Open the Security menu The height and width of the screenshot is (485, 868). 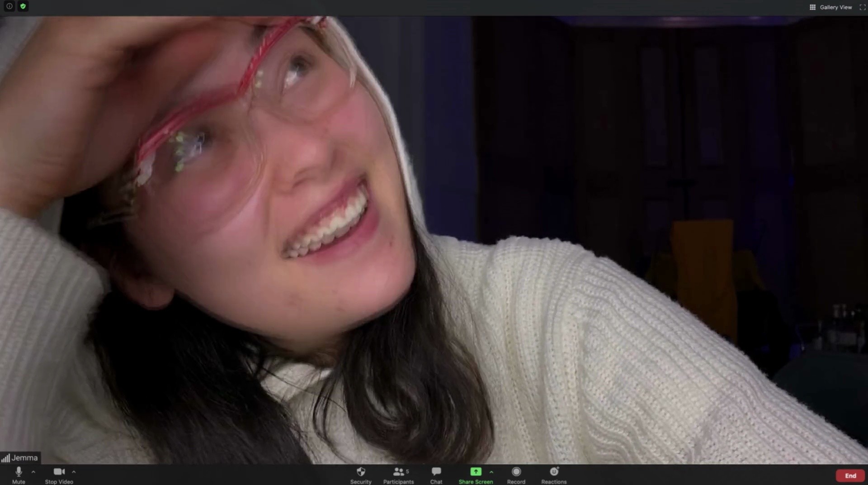coord(361,475)
